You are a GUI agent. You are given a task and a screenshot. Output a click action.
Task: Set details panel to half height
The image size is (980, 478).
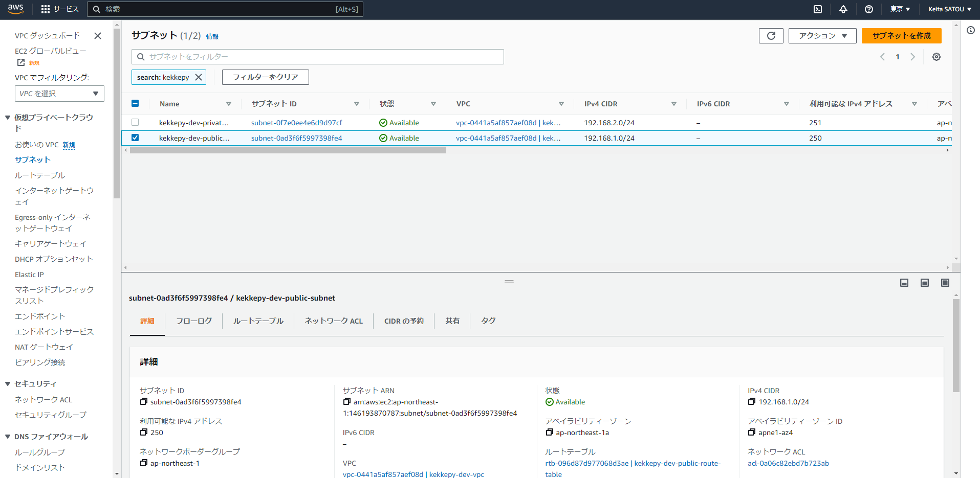tap(925, 283)
